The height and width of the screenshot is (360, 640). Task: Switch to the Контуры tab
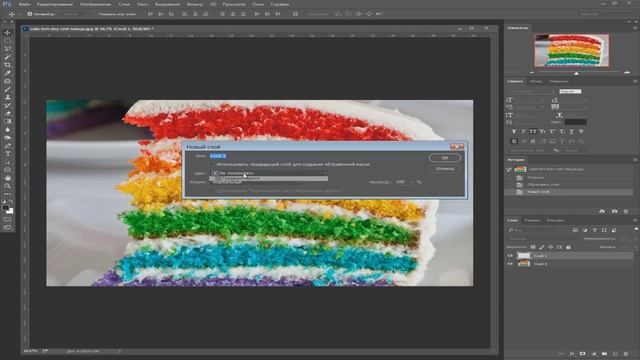click(x=556, y=220)
